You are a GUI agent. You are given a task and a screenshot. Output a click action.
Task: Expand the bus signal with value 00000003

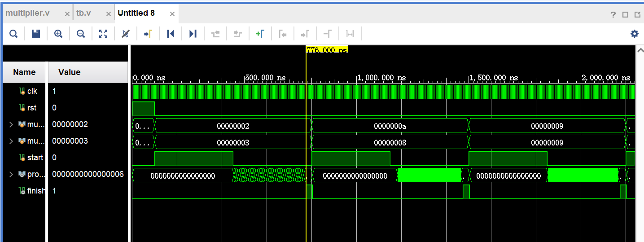11,141
